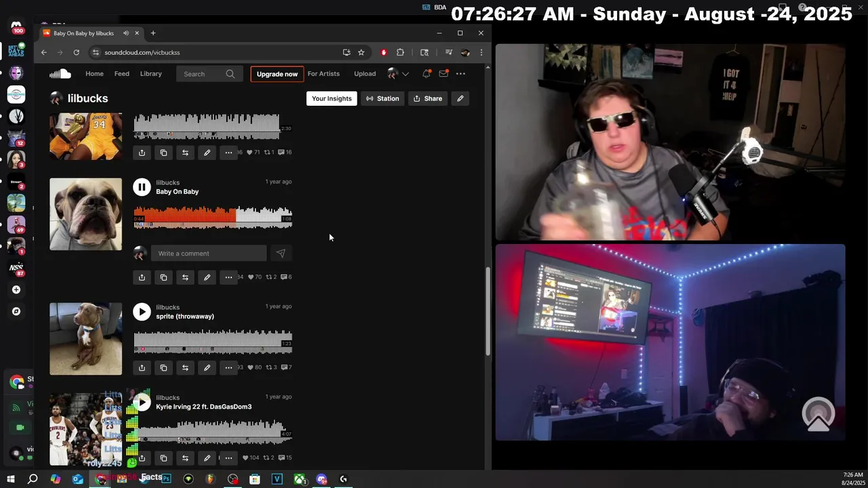The image size is (868, 488).
Task: Open Chrome three-dot menu
Action: pyautogui.click(x=481, y=52)
